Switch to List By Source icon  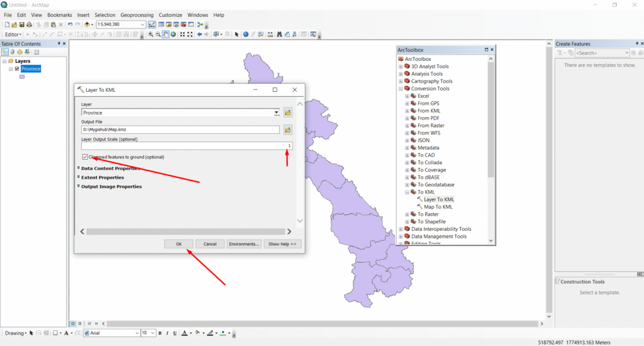[13, 52]
